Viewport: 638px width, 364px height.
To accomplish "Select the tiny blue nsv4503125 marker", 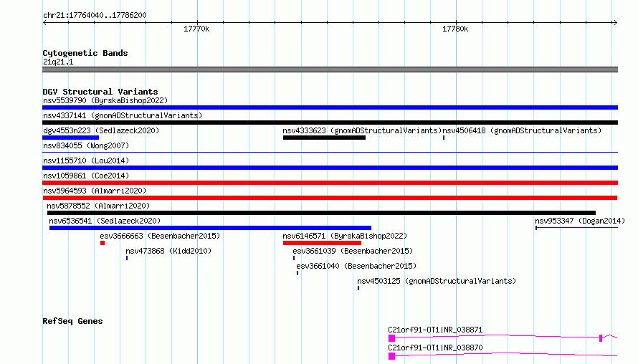I will pyautogui.click(x=358, y=288).
